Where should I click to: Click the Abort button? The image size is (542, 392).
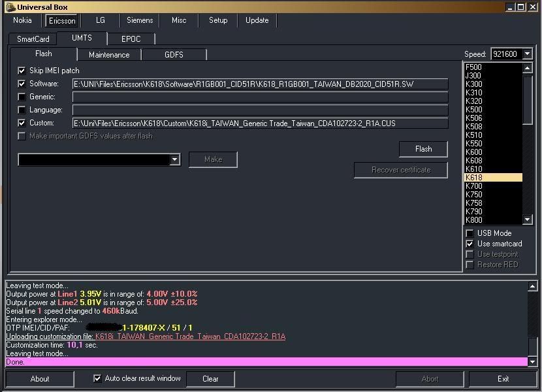(x=430, y=379)
